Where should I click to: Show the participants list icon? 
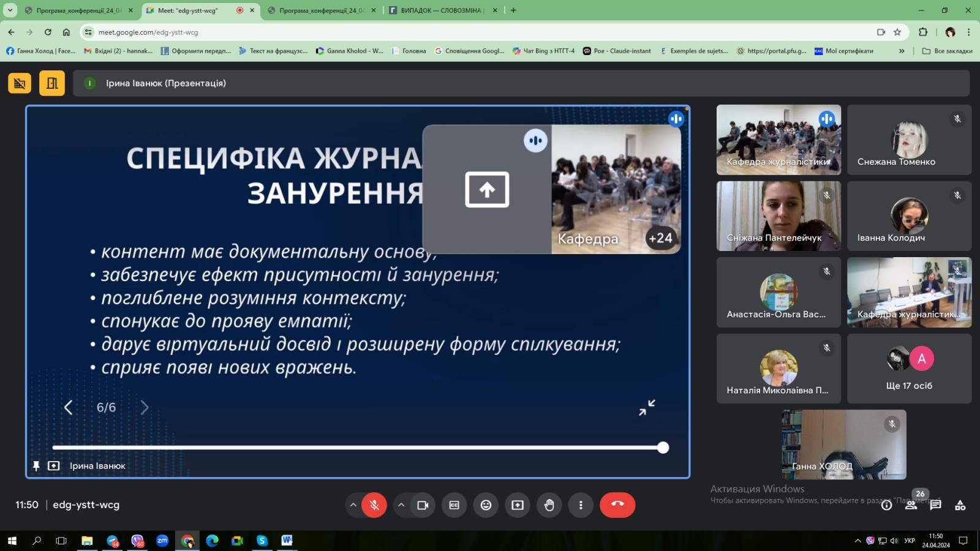tap(911, 505)
